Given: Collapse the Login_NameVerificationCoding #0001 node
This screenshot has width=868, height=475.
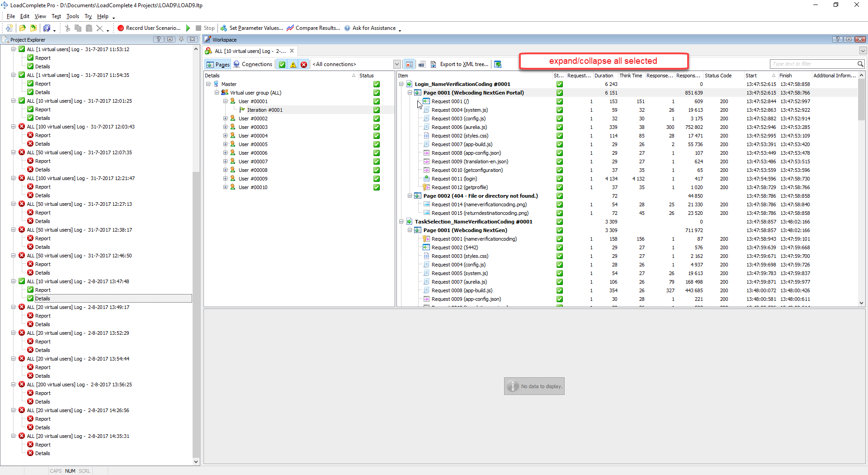Looking at the screenshot, I should point(401,84).
